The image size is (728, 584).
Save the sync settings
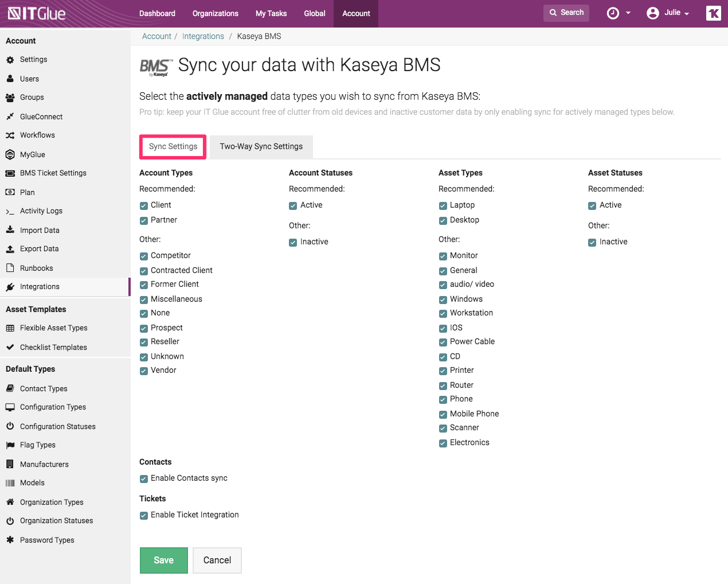[163, 560]
